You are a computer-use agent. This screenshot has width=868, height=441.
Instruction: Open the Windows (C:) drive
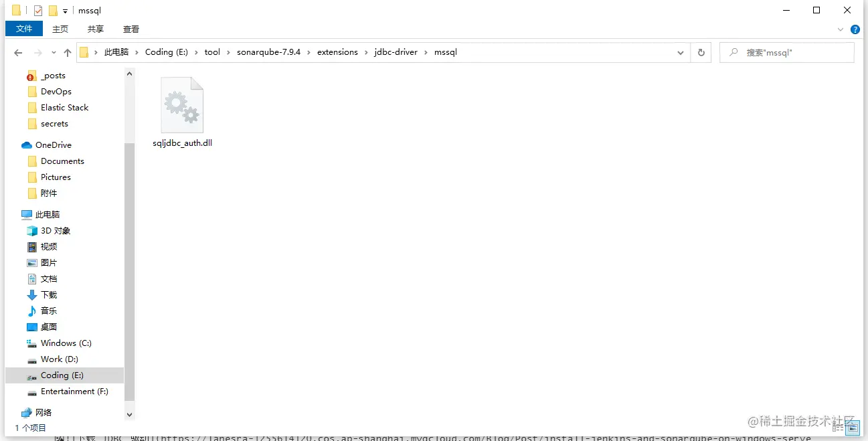click(66, 343)
